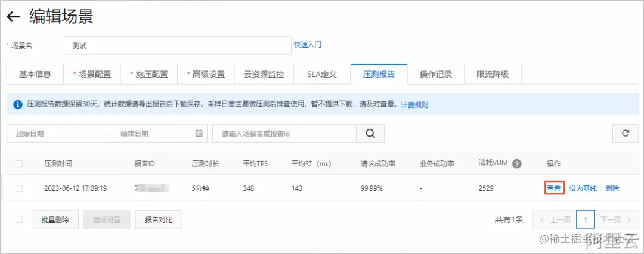
Task: Click the 平均RT（ms） column header
Action: pyautogui.click(x=311, y=163)
